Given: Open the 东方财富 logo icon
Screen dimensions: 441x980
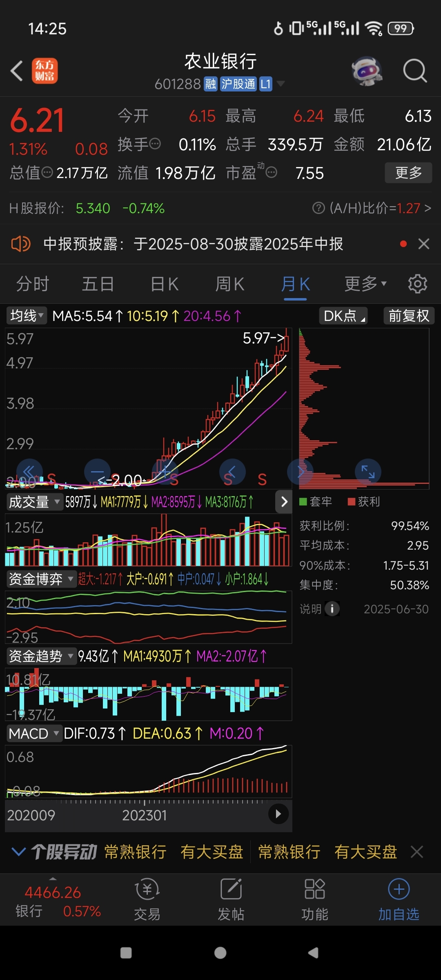Looking at the screenshot, I should tap(45, 71).
